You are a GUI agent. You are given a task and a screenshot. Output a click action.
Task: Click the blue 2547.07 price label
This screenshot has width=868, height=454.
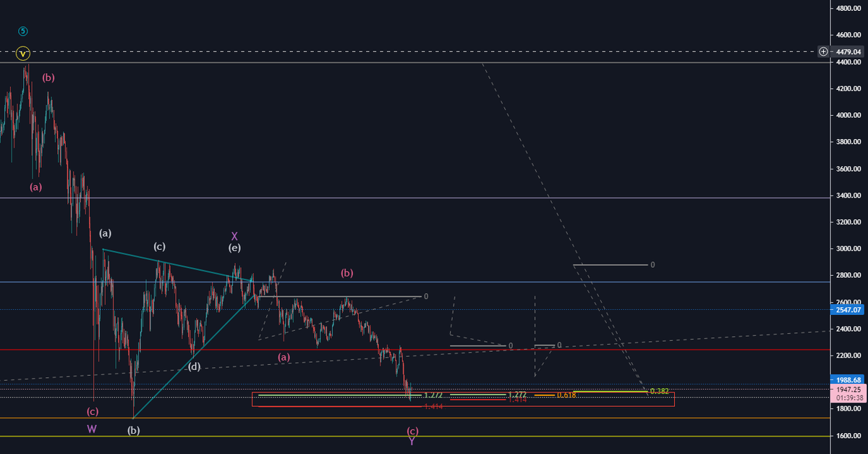[848, 309]
